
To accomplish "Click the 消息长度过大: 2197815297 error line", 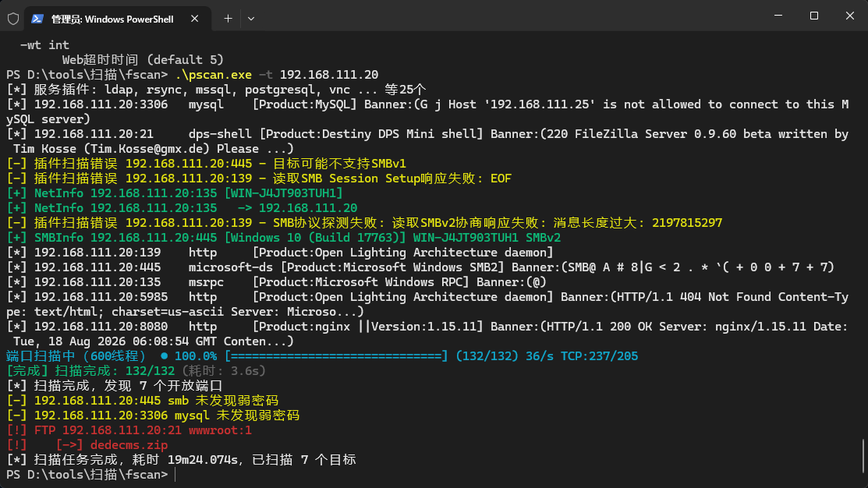I will click(x=364, y=223).
